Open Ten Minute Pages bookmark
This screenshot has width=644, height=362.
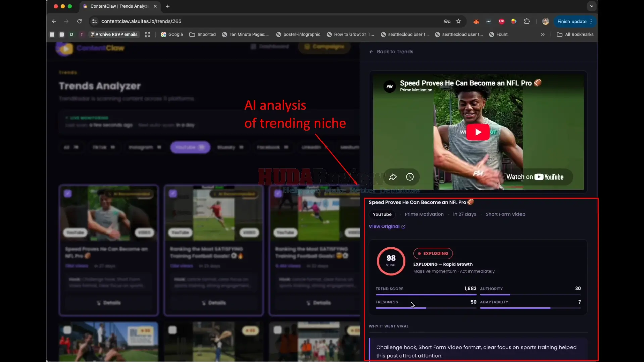[245, 34]
